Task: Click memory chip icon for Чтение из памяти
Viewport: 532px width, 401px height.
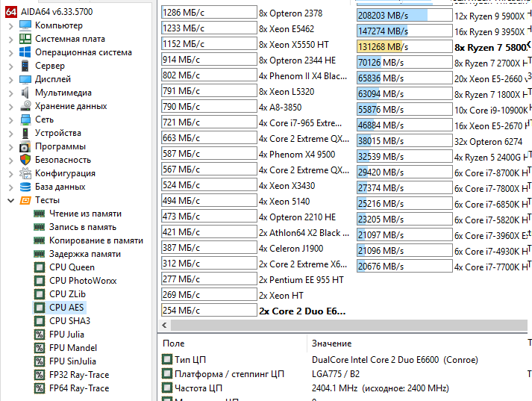Action: (x=40, y=214)
